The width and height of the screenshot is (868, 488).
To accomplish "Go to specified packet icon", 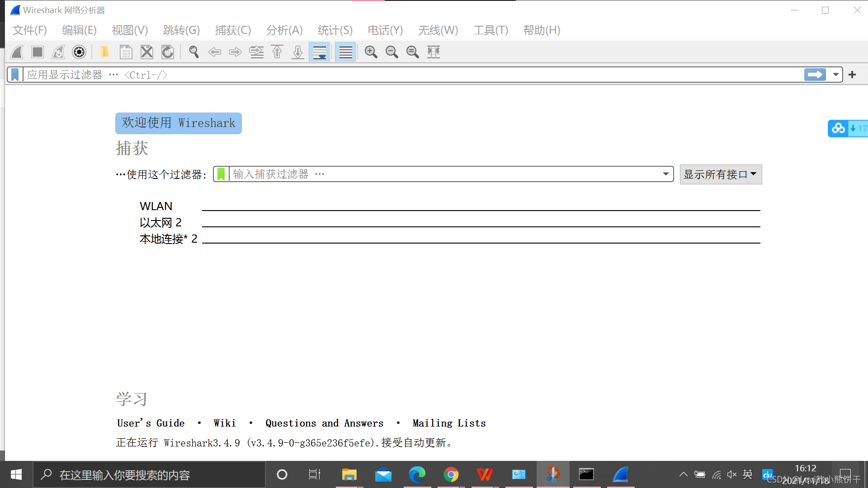I will click(257, 52).
